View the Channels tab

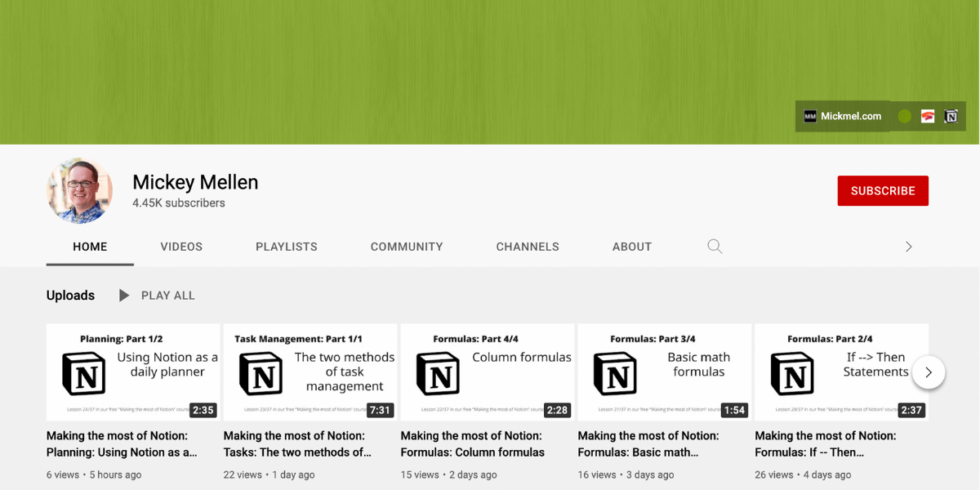pos(528,247)
